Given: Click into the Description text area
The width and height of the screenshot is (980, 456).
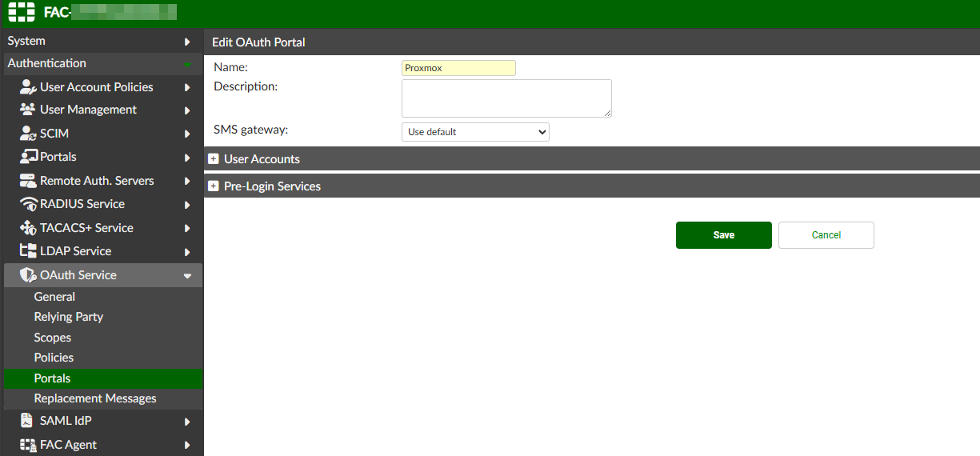Looking at the screenshot, I should (x=506, y=98).
